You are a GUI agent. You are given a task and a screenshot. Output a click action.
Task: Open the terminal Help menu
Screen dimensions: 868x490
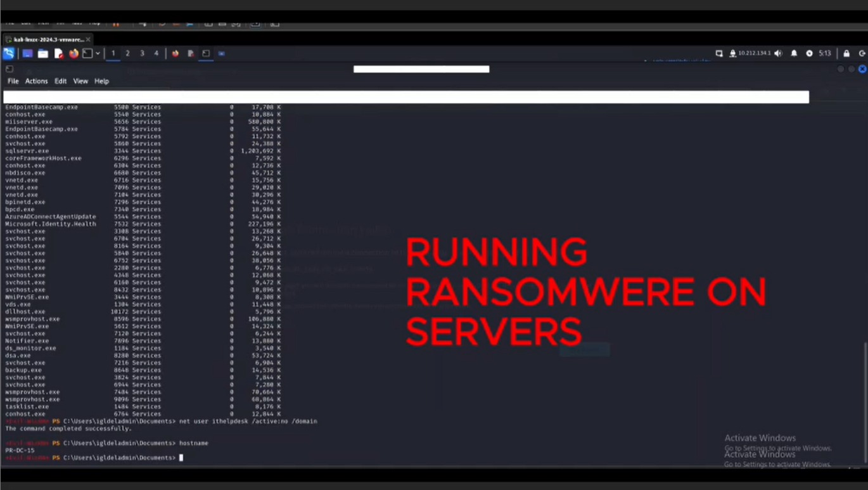pos(101,81)
